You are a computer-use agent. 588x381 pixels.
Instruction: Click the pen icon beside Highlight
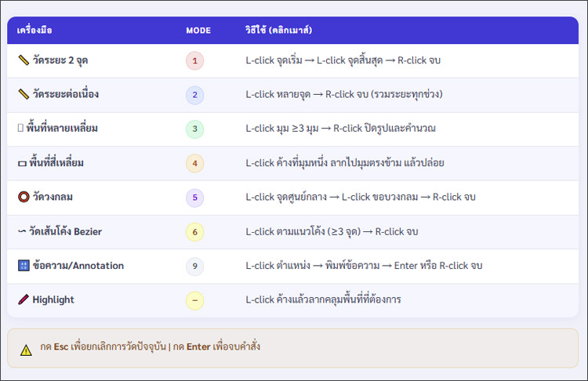coord(23,299)
